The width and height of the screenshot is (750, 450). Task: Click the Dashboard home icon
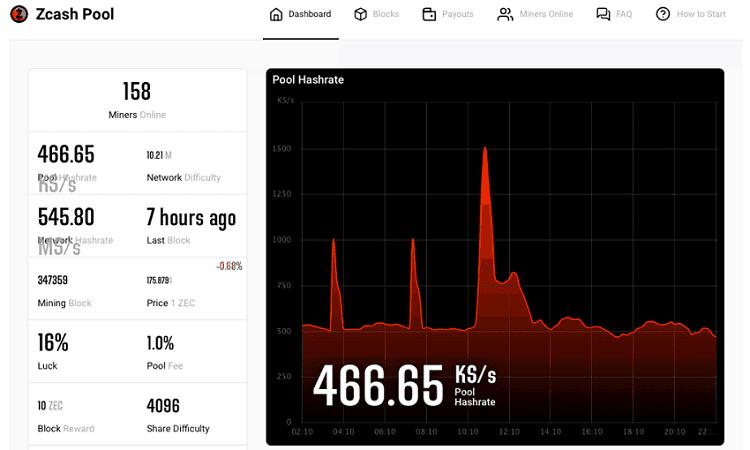277,14
